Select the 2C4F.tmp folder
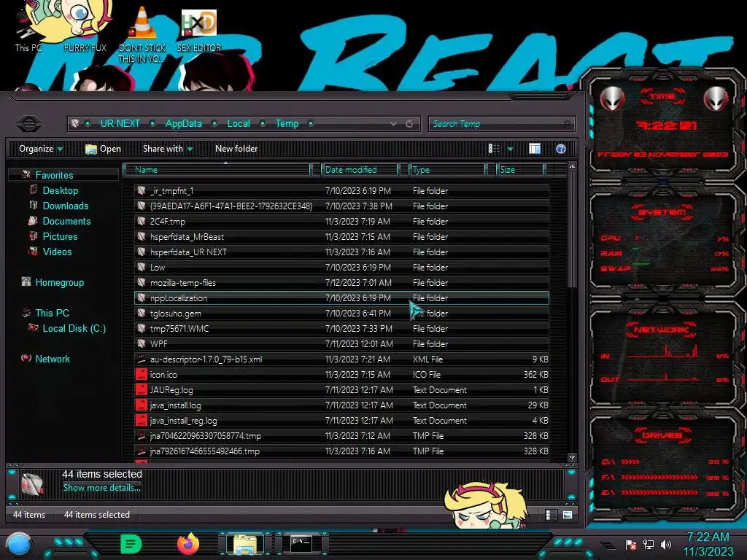The image size is (747, 560). click(x=341, y=222)
